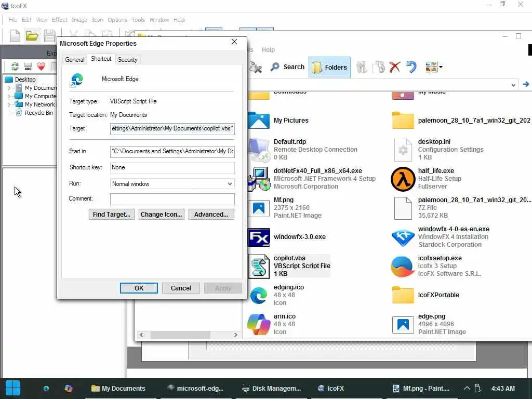
Task: Open the IcoFX Effect menu
Action: click(60, 20)
